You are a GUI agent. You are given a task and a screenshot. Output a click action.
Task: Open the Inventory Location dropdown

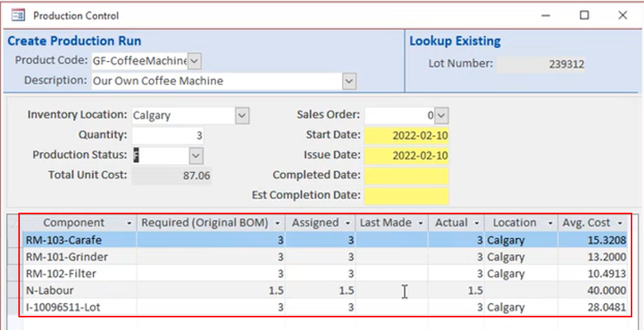[x=242, y=116]
